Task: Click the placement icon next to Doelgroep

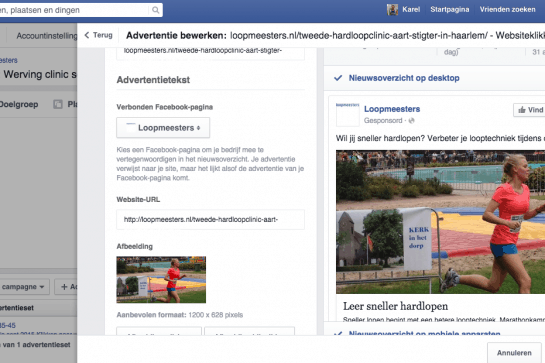Action: tap(58, 104)
